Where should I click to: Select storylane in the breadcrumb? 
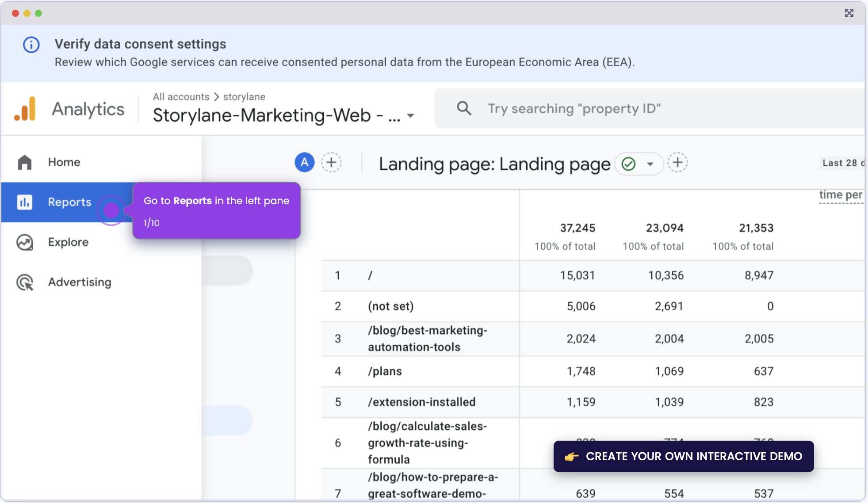pos(244,96)
